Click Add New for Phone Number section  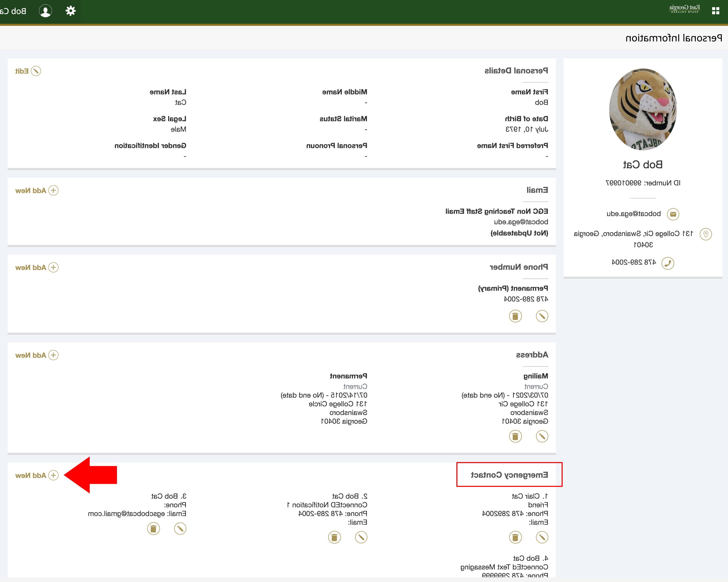click(x=37, y=267)
